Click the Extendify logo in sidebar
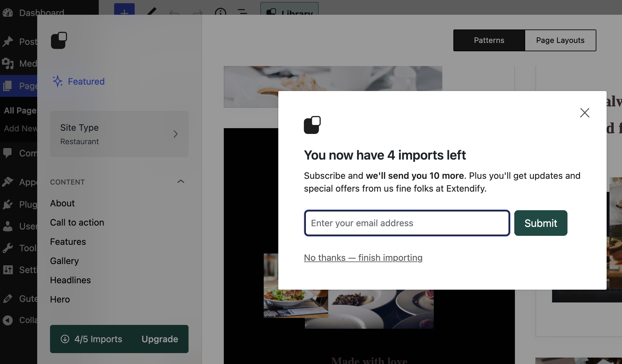This screenshot has height=364, width=622. (59, 40)
